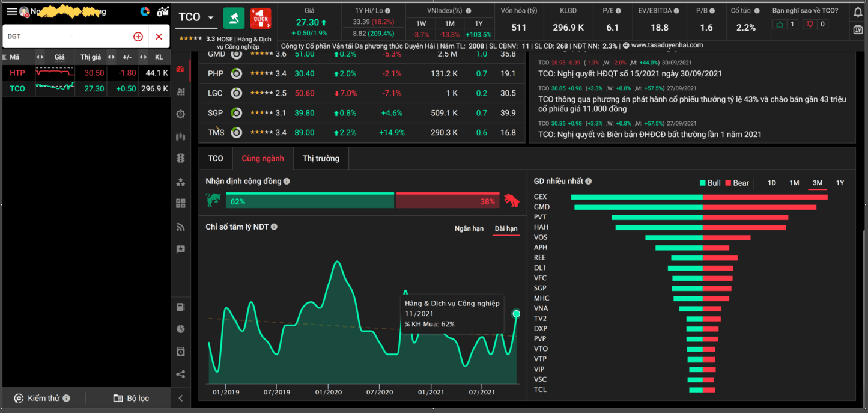The width and height of the screenshot is (868, 413).
Task: Switch to the TCO tab
Action: click(216, 159)
